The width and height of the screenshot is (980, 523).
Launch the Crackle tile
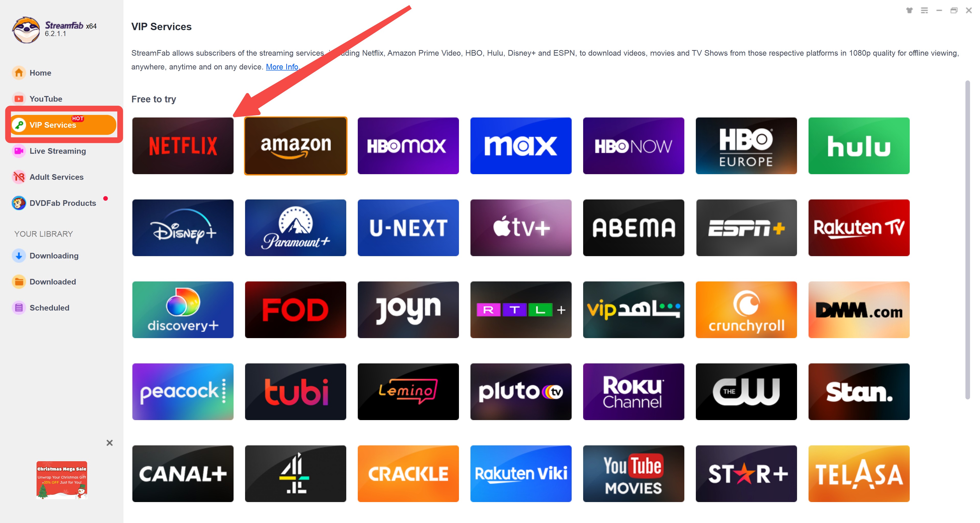(x=408, y=474)
